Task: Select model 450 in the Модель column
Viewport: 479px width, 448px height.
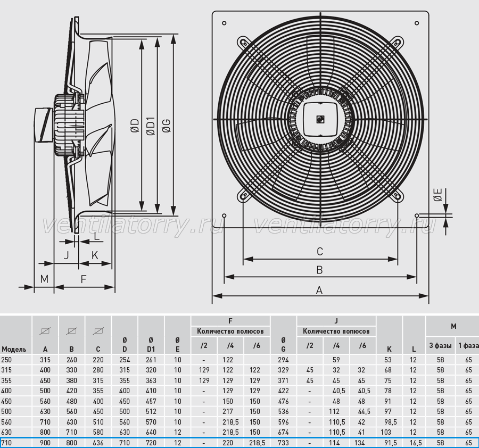Action: [x=6, y=401]
